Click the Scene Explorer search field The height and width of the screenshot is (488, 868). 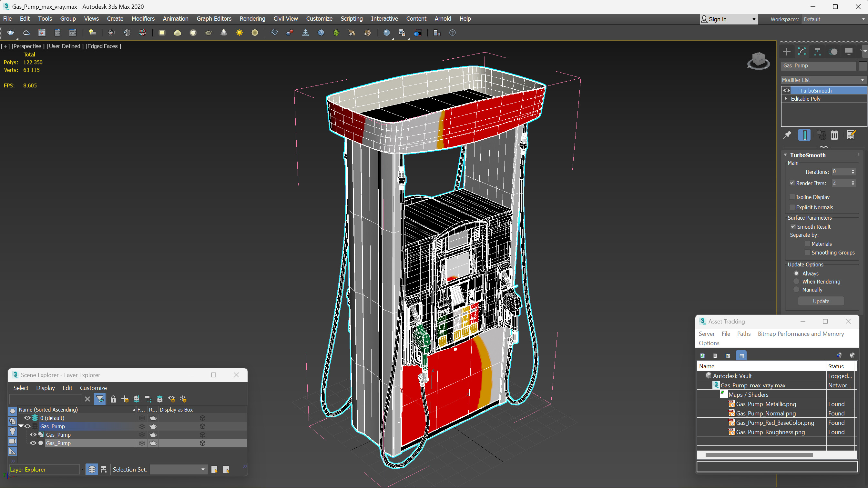tap(46, 399)
